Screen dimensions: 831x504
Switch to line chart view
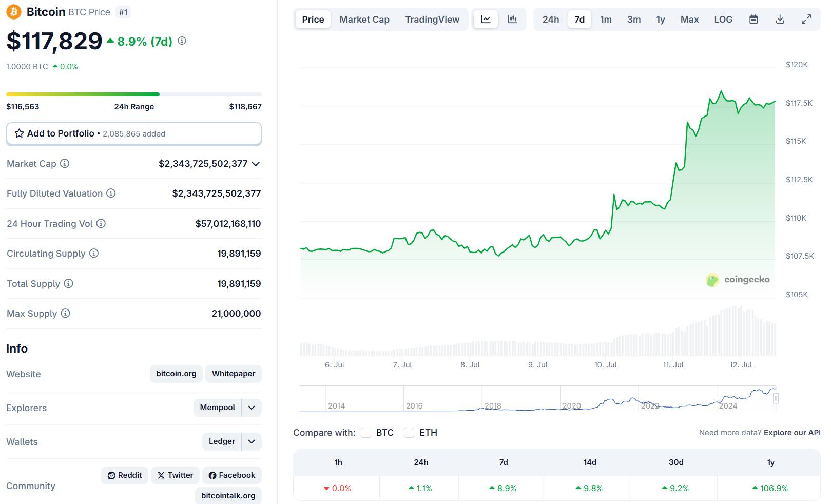point(486,20)
